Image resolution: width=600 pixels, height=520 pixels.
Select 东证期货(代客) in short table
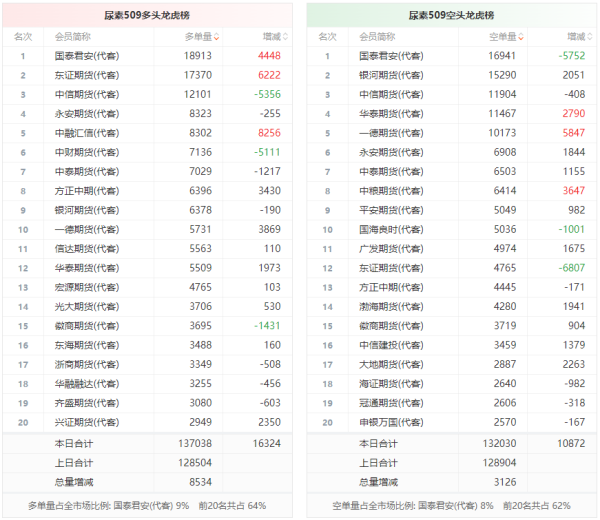point(391,268)
